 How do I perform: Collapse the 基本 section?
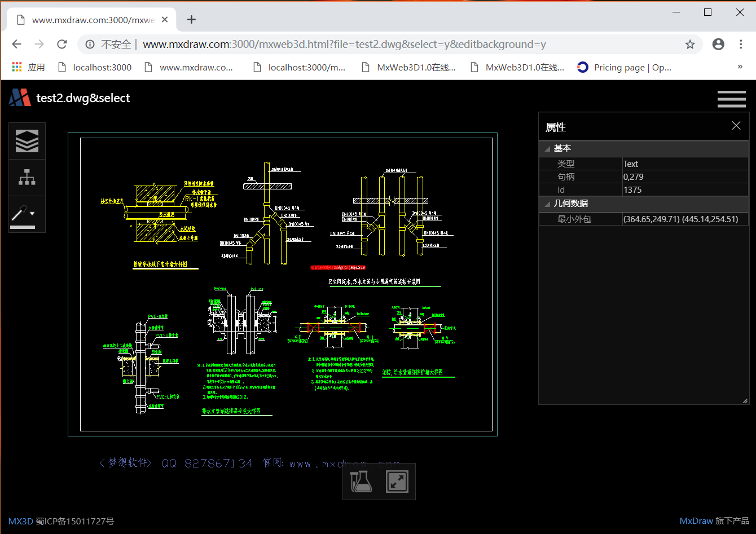click(547, 149)
